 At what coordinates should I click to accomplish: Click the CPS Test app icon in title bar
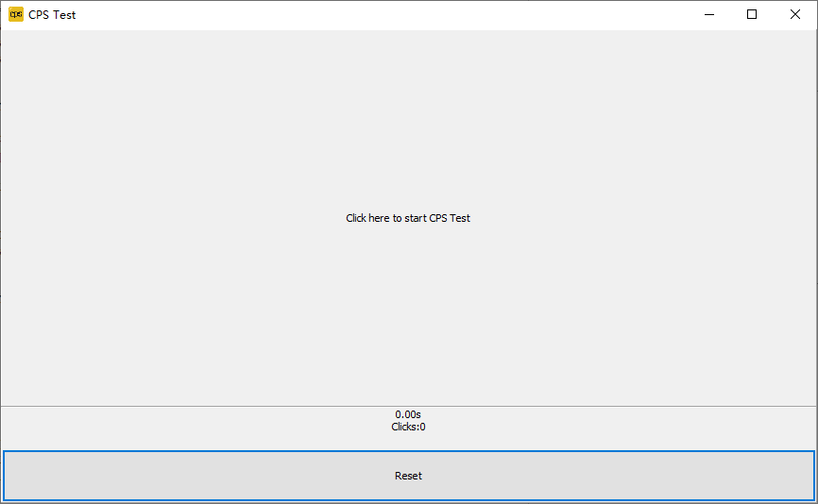pos(16,14)
